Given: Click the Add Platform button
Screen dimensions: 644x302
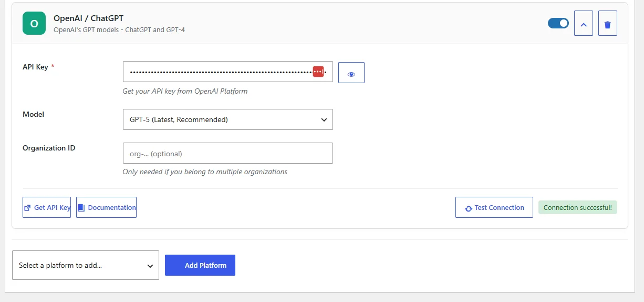Looking at the screenshot, I should point(200,265).
